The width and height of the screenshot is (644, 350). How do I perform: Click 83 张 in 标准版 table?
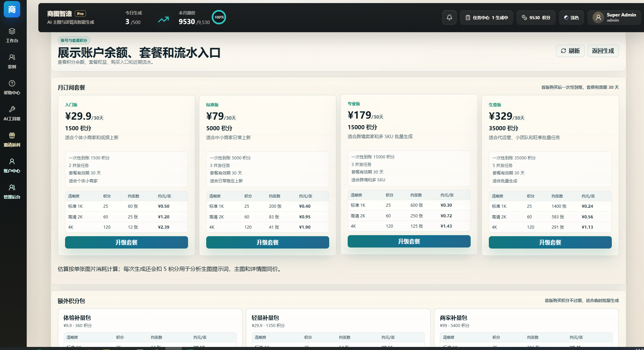click(274, 217)
